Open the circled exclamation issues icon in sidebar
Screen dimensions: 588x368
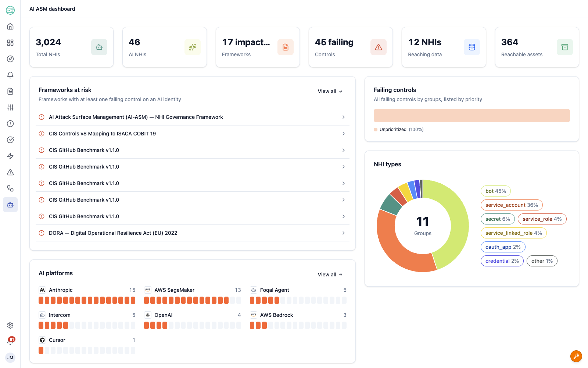[10, 124]
